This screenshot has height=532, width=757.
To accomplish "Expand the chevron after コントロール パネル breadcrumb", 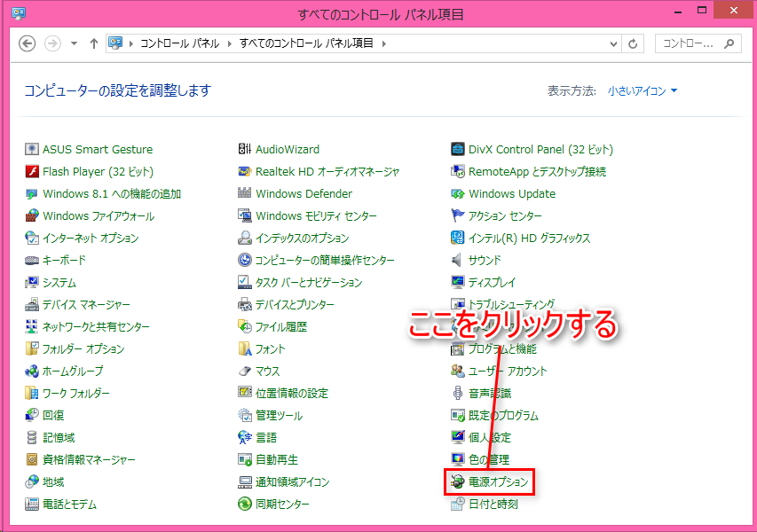I will click(x=229, y=44).
